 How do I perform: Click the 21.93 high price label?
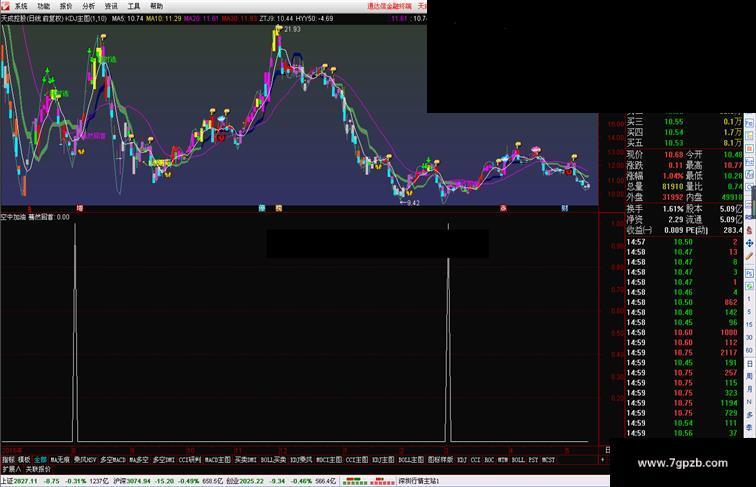(x=293, y=29)
